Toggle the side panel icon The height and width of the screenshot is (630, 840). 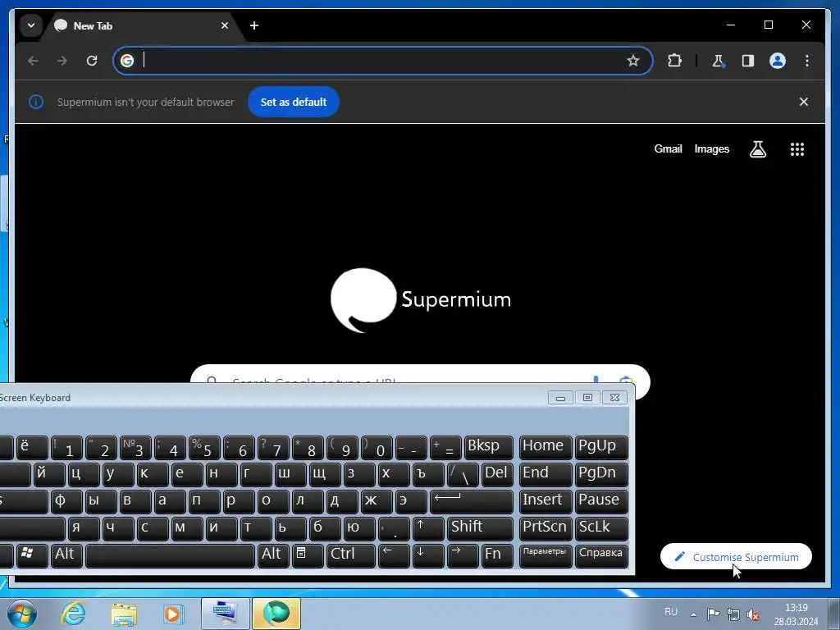coord(748,61)
